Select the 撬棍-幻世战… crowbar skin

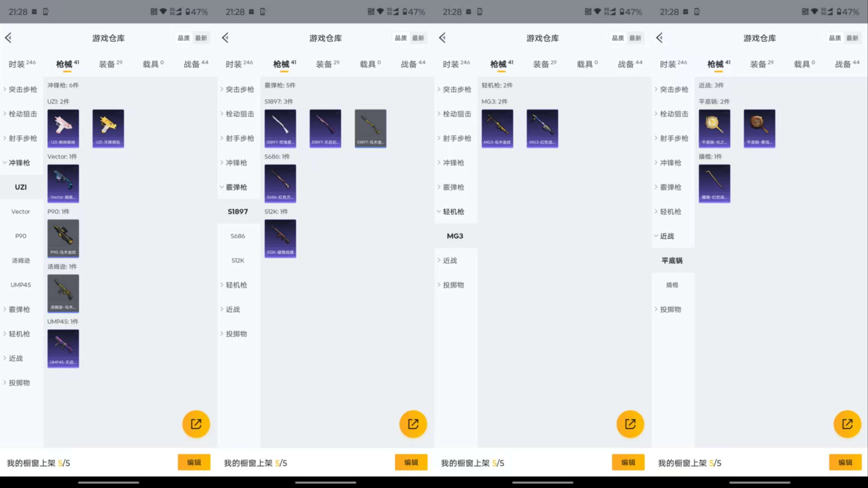pyautogui.click(x=714, y=183)
